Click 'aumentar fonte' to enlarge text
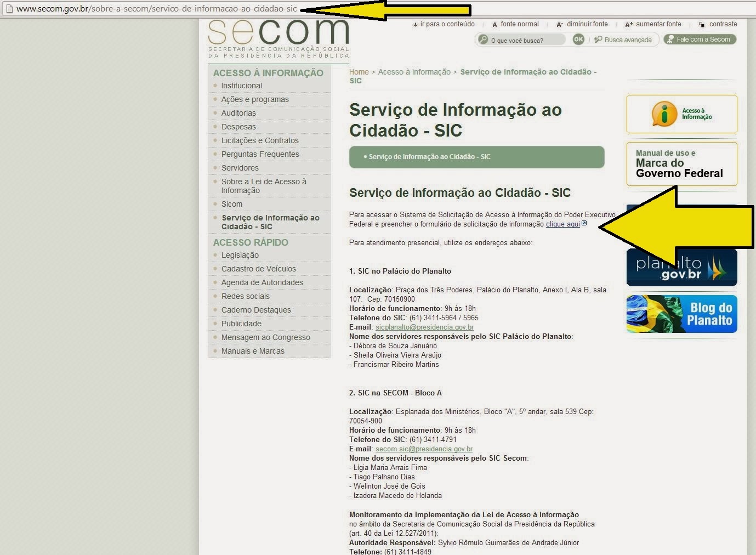 click(653, 24)
